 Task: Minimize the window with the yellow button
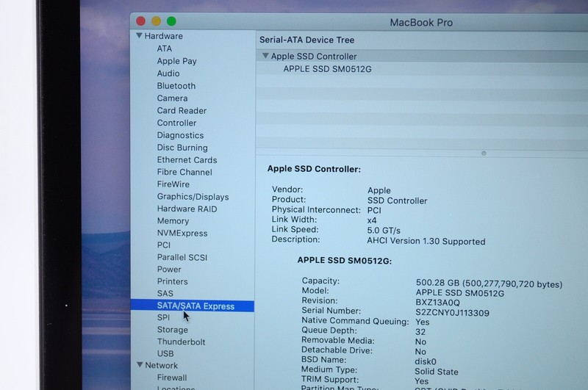156,21
